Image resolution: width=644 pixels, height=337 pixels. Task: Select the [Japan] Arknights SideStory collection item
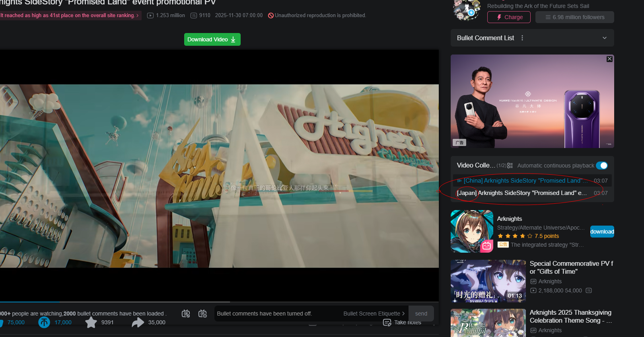(x=532, y=193)
